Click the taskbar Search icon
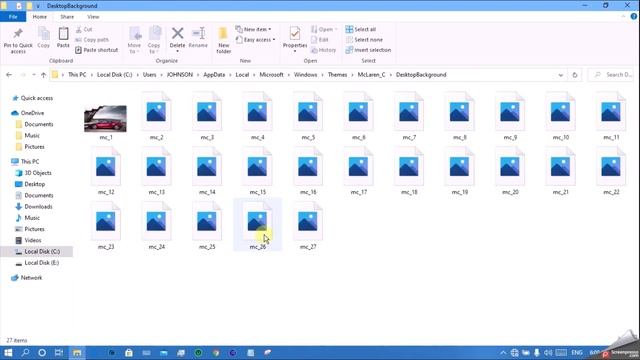The height and width of the screenshot is (360, 640). tap(25, 353)
